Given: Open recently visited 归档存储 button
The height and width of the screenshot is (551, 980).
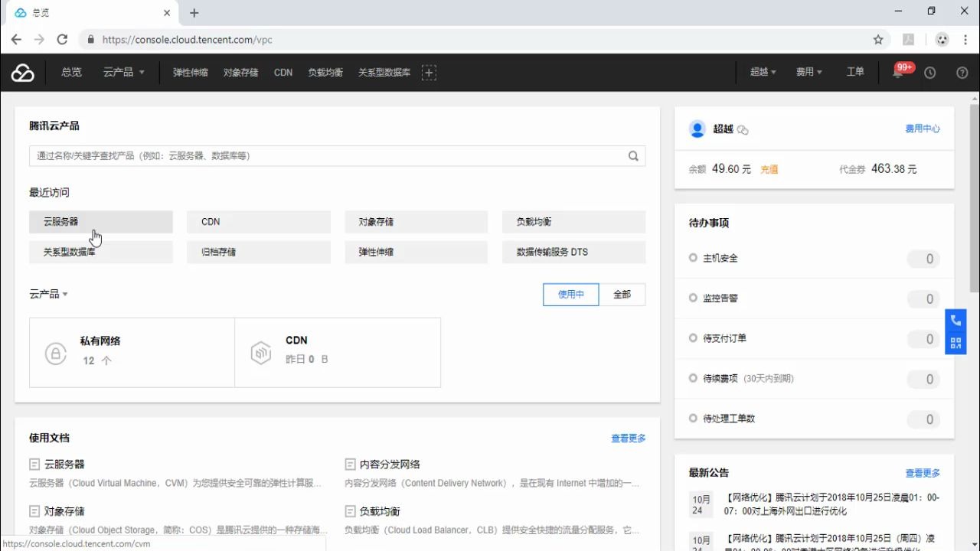Looking at the screenshot, I should click(259, 252).
